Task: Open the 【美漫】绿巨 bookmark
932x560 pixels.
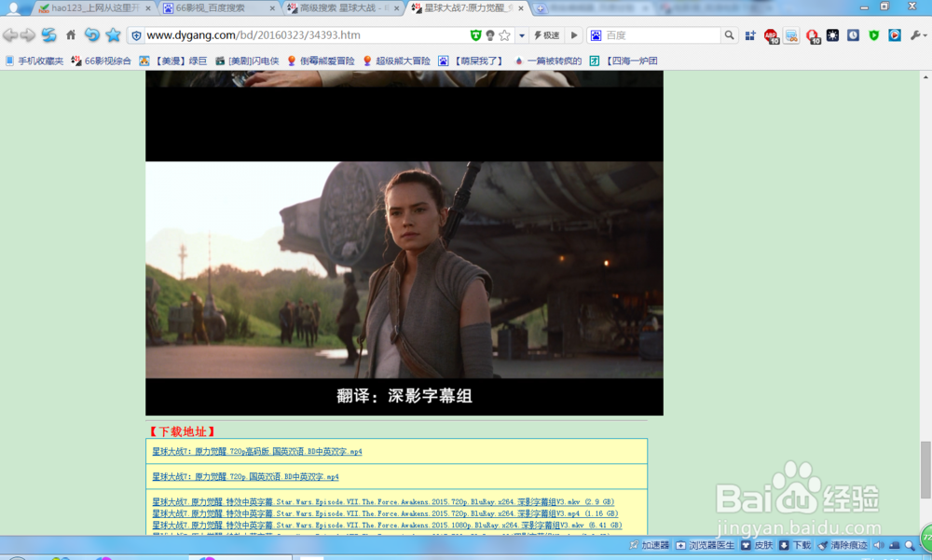Action: (173, 61)
